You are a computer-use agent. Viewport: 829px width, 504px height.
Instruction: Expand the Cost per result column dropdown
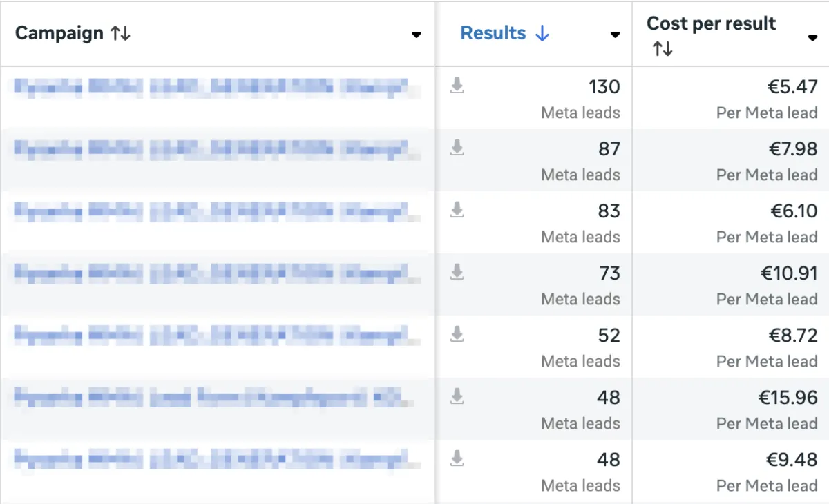[x=812, y=38]
